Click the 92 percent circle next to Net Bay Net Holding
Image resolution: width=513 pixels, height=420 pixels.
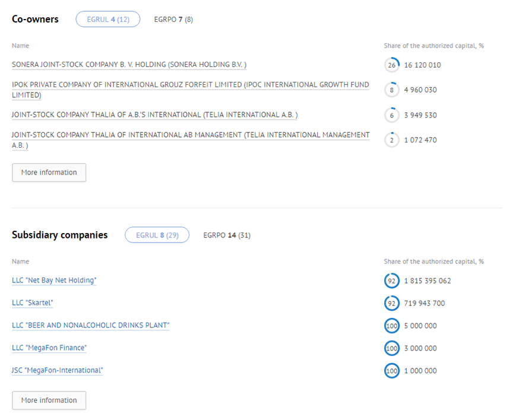tap(392, 281)
